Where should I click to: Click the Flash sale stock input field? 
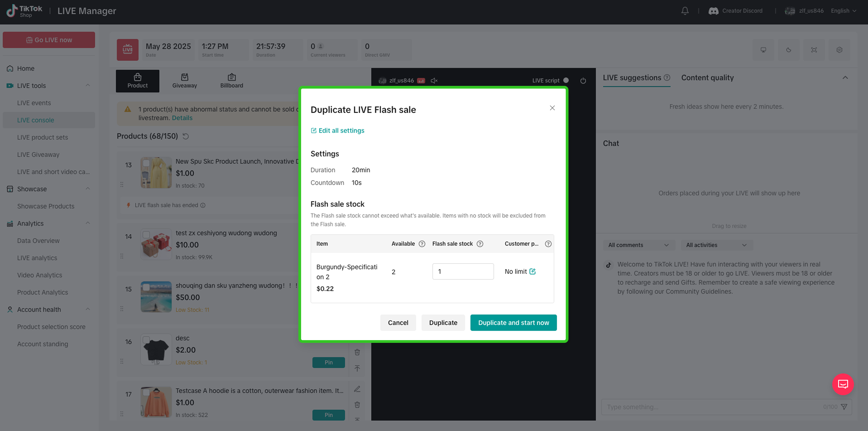coord(463,271)
